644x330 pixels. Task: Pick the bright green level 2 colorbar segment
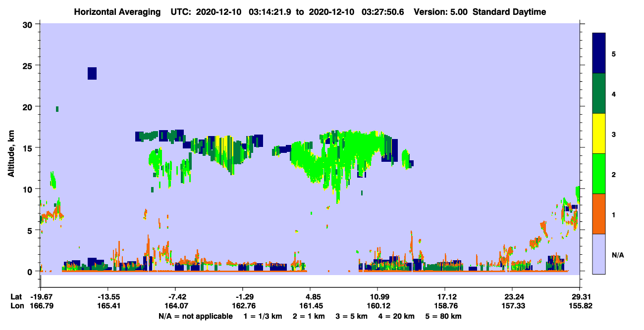[599, 174]
